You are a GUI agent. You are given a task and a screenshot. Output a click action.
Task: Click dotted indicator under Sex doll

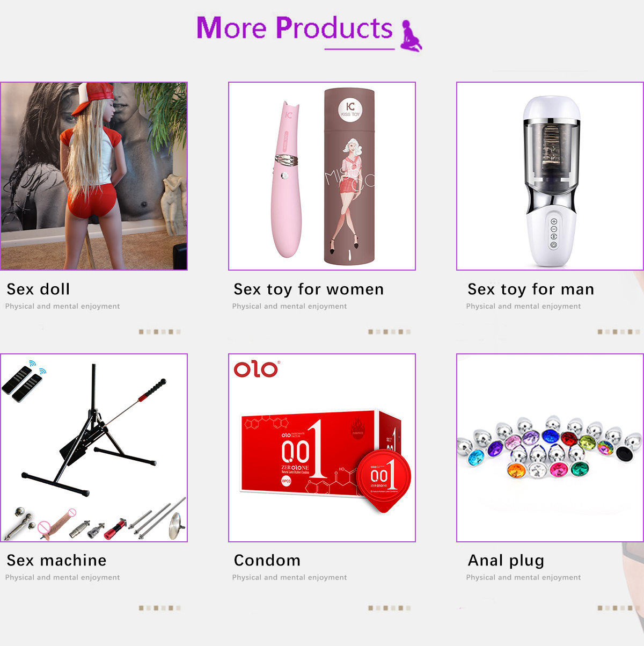point(160,332)
